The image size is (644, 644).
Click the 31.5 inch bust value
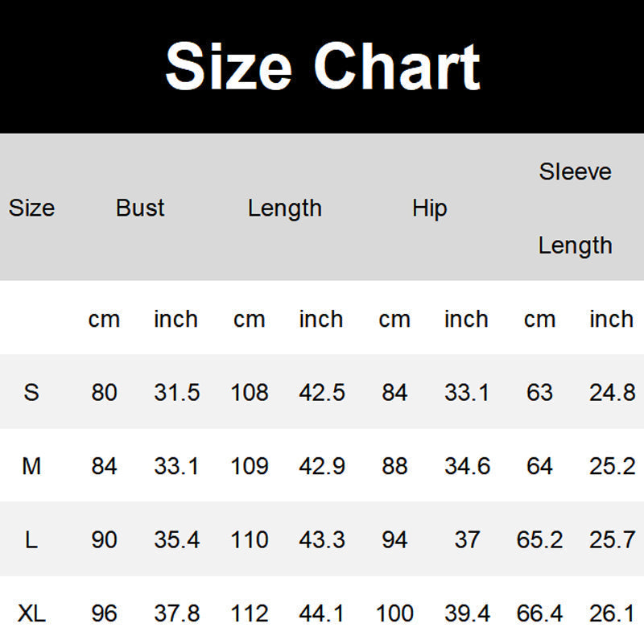tap(176, 392)
